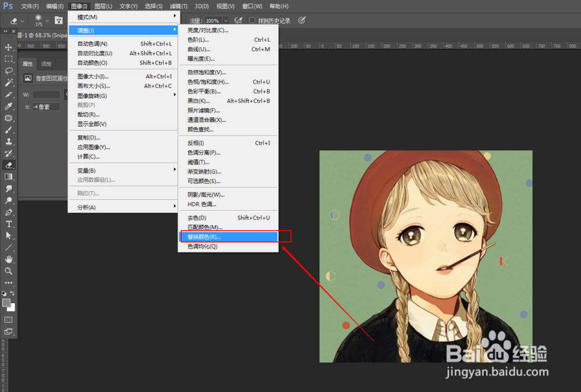Select the Path Selection tool
The width and height of the screenshot is (581, 392).
coord(8,236)
